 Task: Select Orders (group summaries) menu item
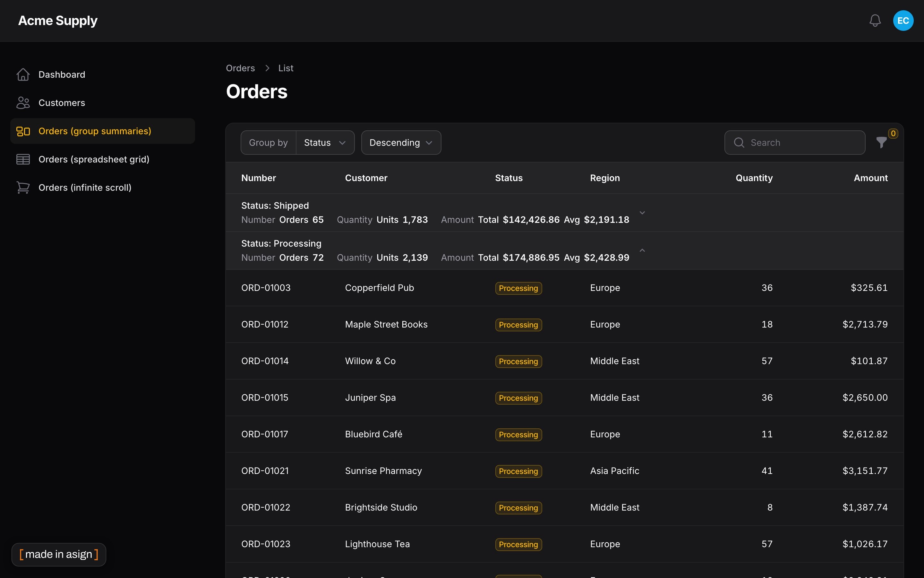coord(103,131)
